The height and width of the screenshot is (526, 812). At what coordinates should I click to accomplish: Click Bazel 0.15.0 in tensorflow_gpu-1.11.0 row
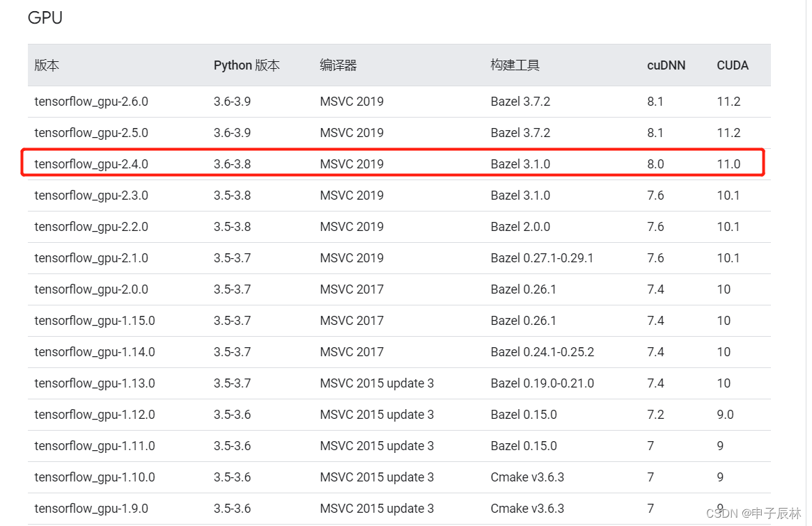point(524,446)
